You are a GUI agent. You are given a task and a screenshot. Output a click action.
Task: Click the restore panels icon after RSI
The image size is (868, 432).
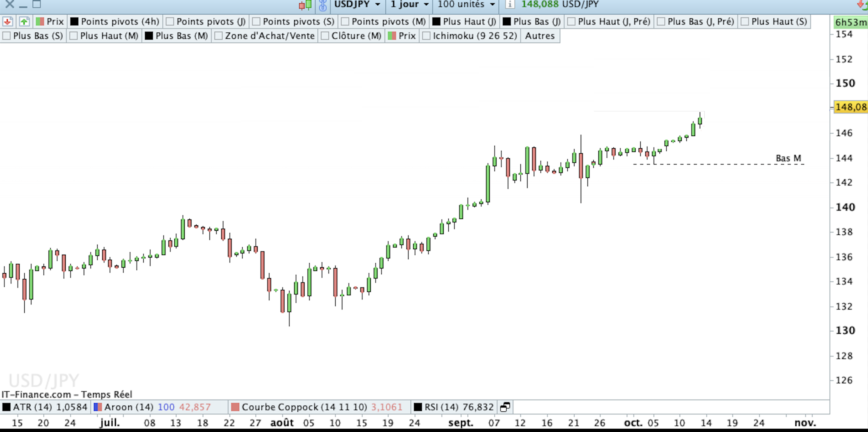(x=505, y=407)
